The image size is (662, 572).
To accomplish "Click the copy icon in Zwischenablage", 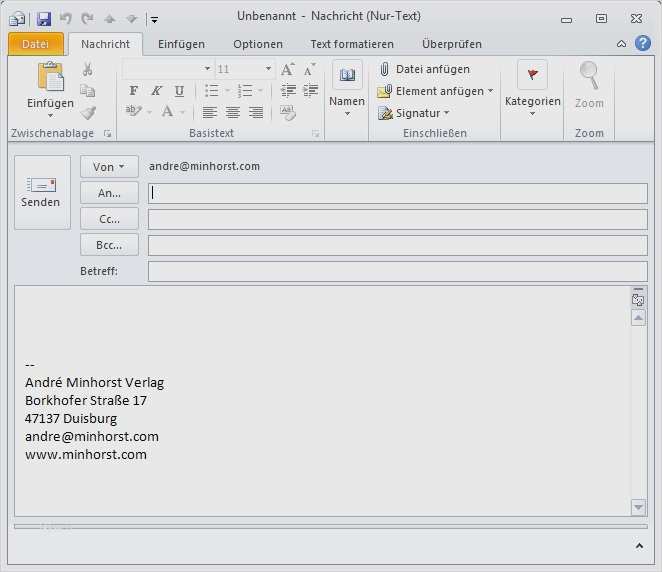I will coord(88,90).
